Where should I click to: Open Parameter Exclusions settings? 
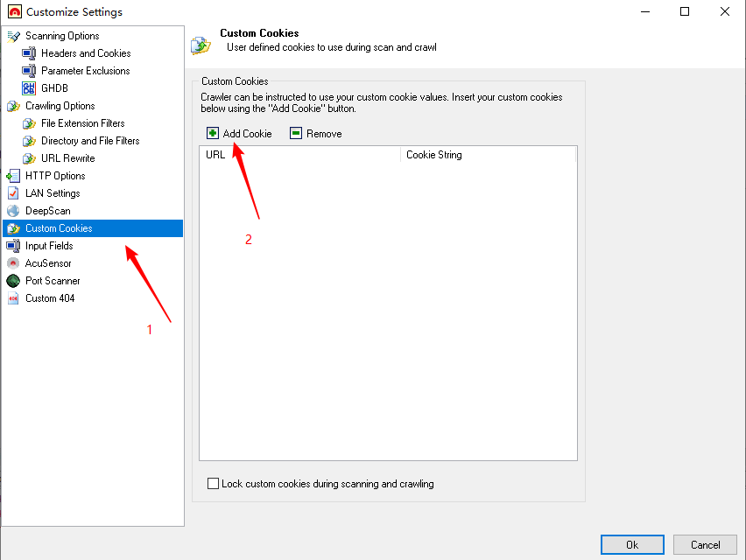(x=85, y=71)
